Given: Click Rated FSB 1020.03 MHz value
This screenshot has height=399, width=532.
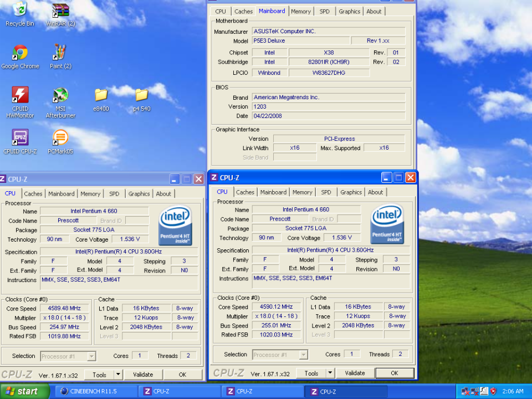Looking at the screenshot, I should (276, 335).
